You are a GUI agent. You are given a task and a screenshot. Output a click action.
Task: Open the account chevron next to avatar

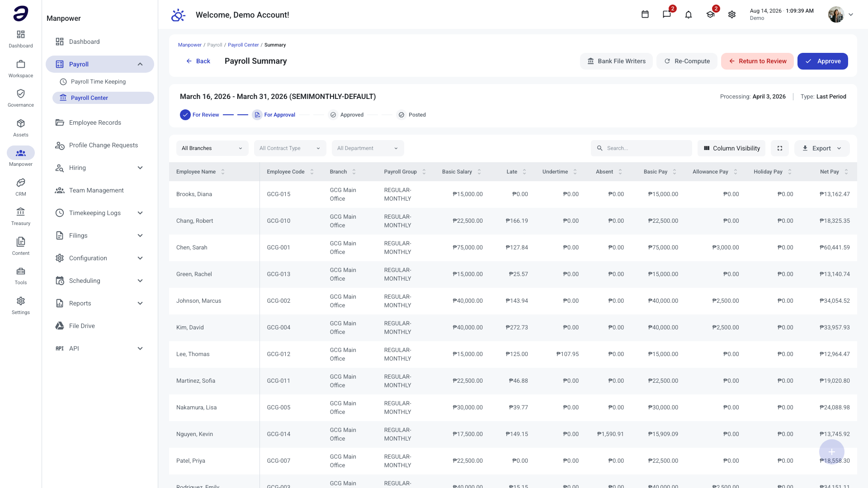click(x=851, y=14)
